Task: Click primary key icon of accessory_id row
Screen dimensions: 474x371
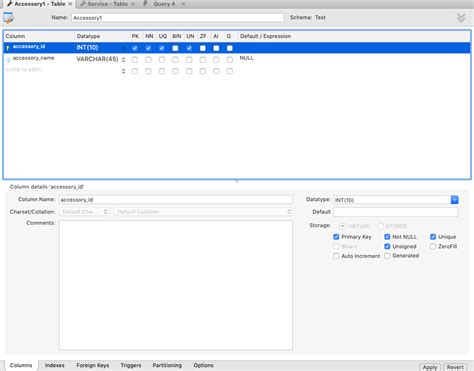Action: 8,48
